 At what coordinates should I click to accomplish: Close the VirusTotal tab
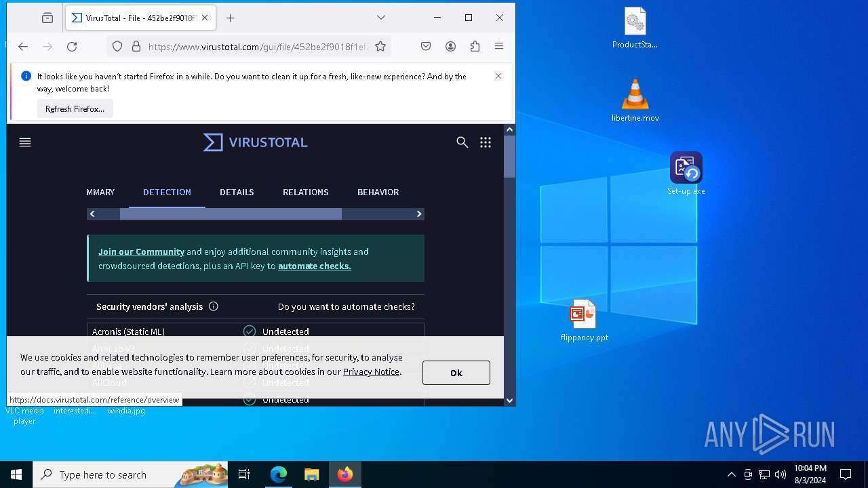(205, 18)
